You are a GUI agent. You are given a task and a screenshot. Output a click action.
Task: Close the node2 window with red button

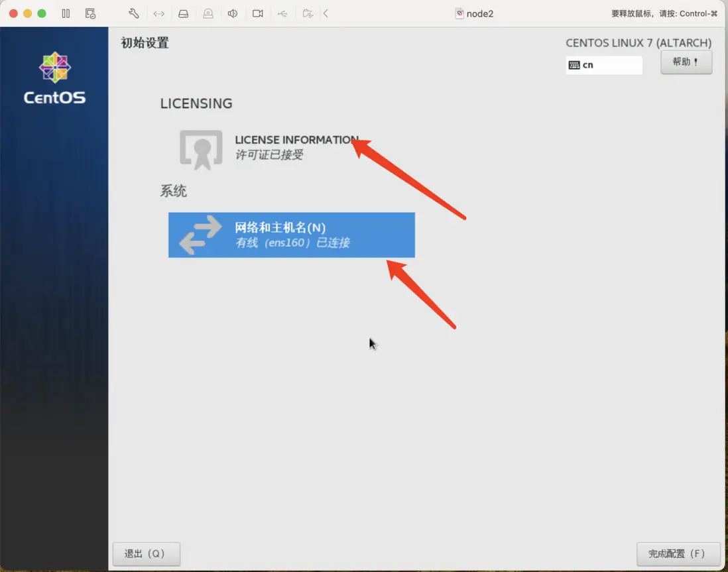pos(13,13)
